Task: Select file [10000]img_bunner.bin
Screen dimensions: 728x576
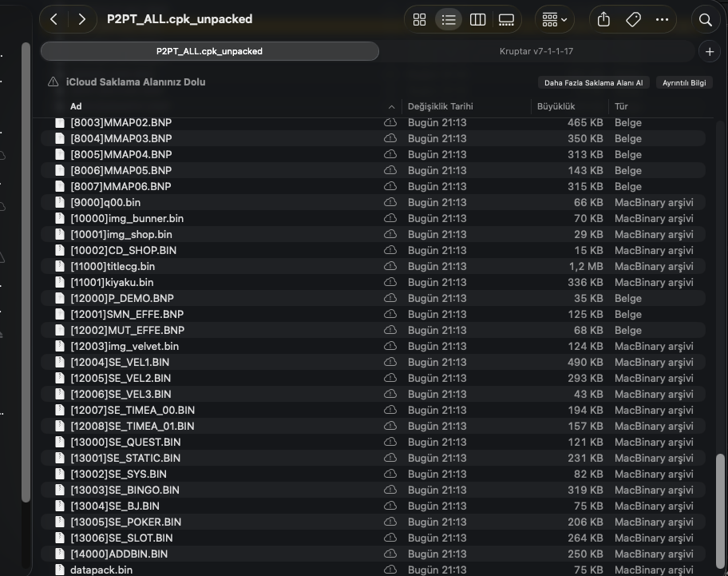Action: tap(374, 218)
